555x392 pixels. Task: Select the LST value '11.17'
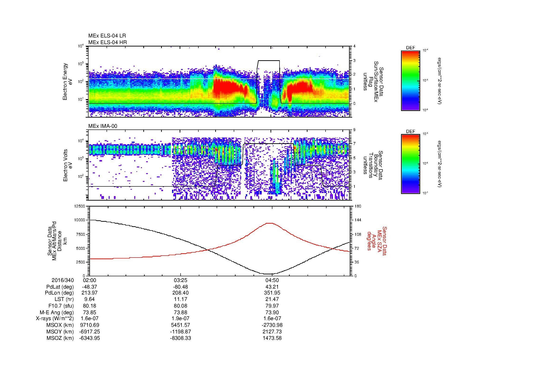tap(181, 299)
